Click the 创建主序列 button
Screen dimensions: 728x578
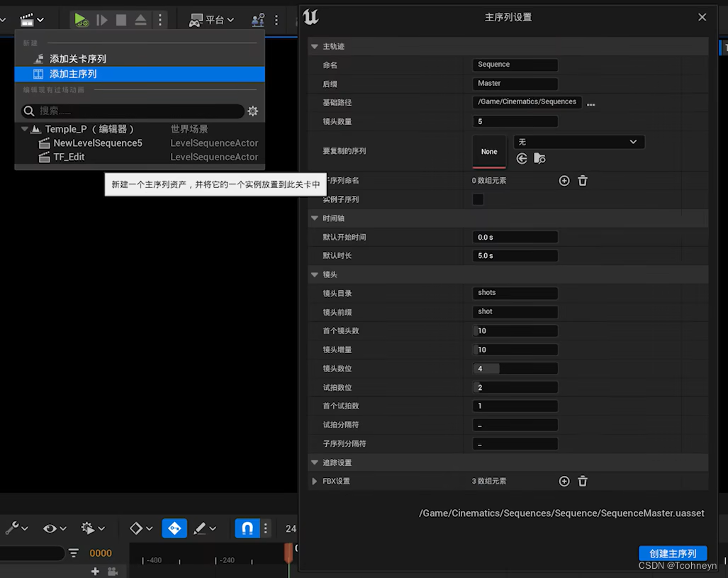tap(672, 553)
